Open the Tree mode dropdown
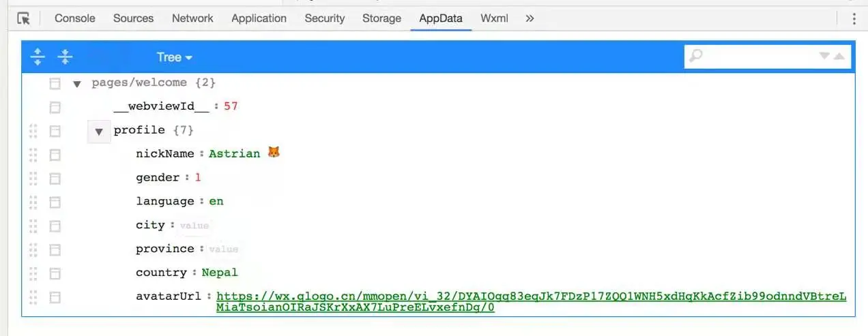The width and height of the screenshot is (868, 336). pyautogui.click(x=174, y=57)
